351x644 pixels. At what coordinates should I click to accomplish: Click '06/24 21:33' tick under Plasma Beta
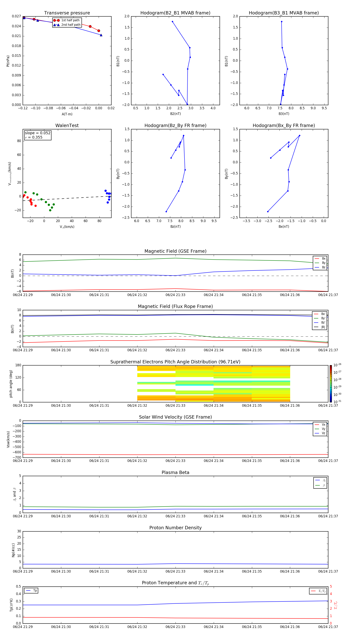(175, 516)
